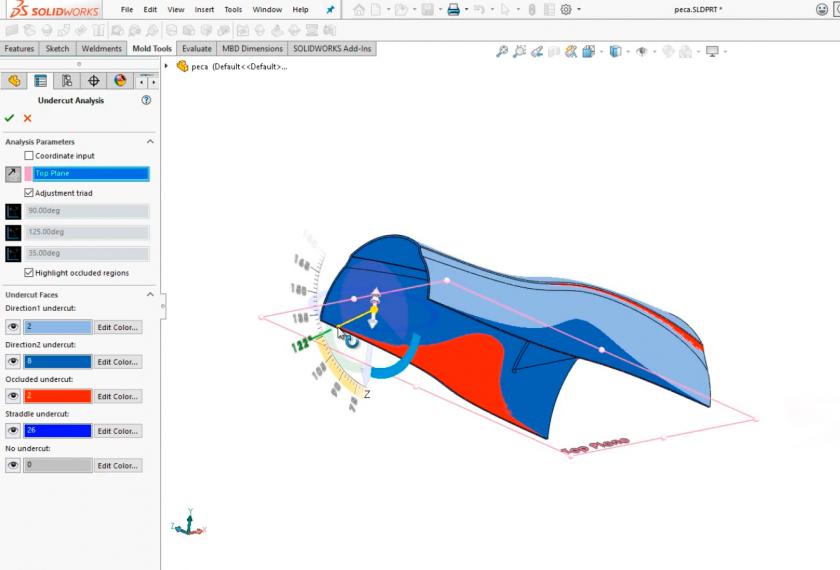Open the DisplayManager color sphere tab

pos(120,81)
